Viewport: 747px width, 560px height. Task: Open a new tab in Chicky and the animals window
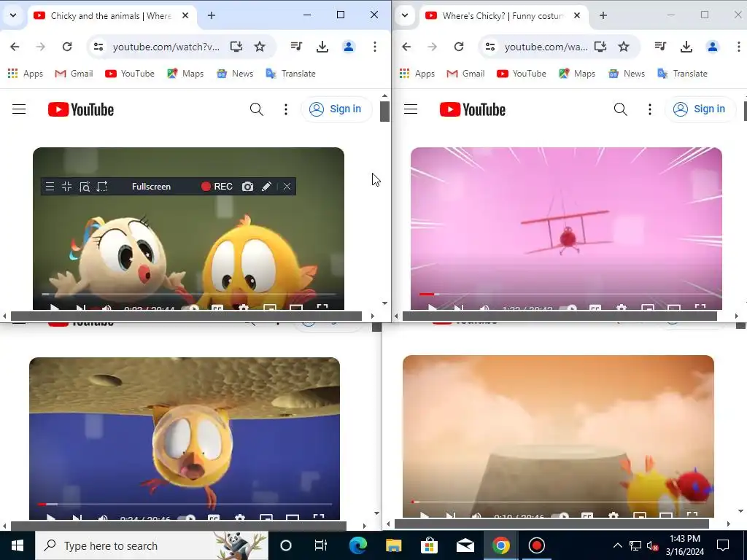pyautogui.click(x=212, y=16)
